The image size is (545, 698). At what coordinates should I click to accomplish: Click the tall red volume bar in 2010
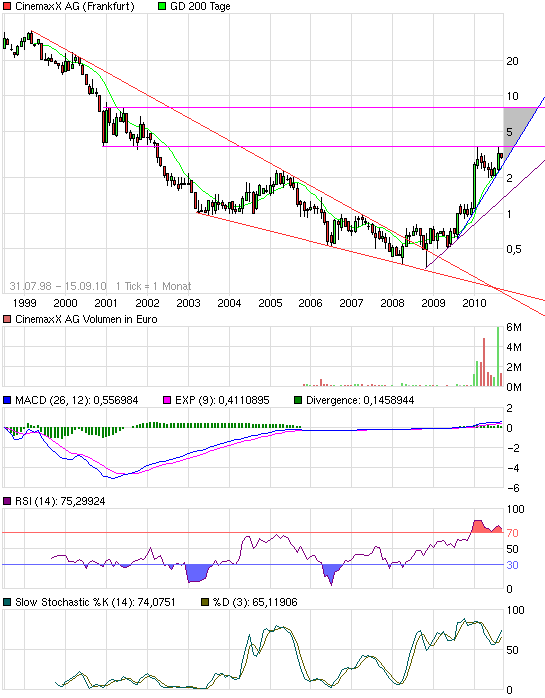[484, 362]
